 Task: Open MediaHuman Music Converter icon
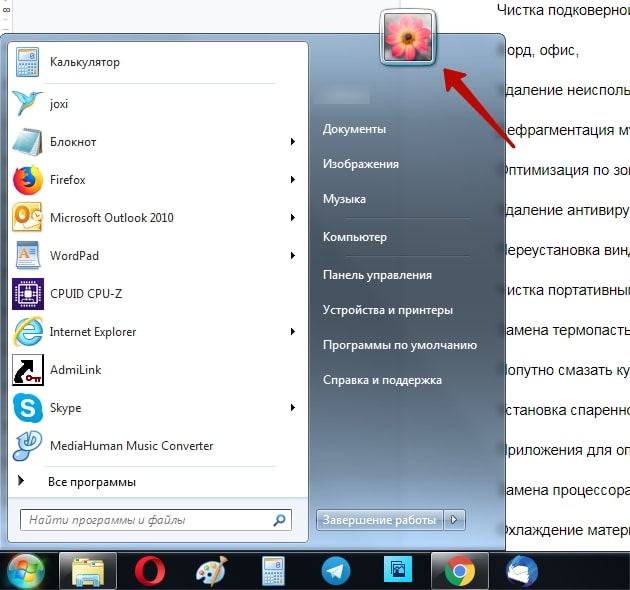(x=27, y=446)
